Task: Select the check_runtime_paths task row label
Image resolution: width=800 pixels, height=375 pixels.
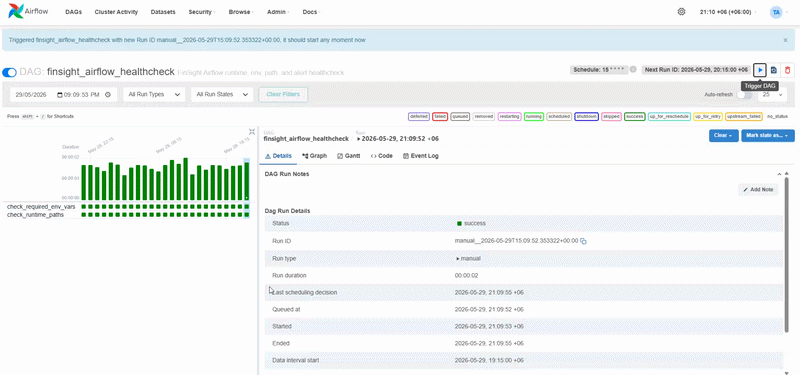Action: click(35, 215)
